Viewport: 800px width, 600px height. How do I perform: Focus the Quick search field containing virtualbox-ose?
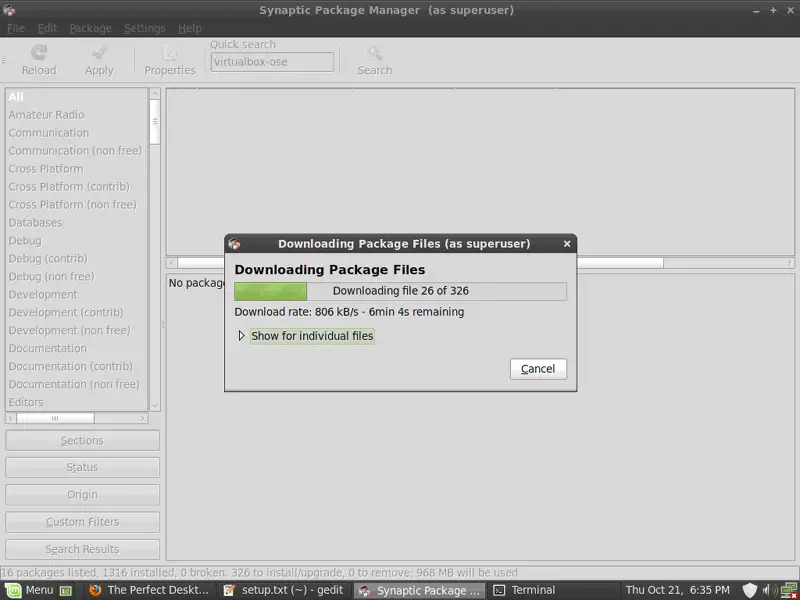click(272, 62)
